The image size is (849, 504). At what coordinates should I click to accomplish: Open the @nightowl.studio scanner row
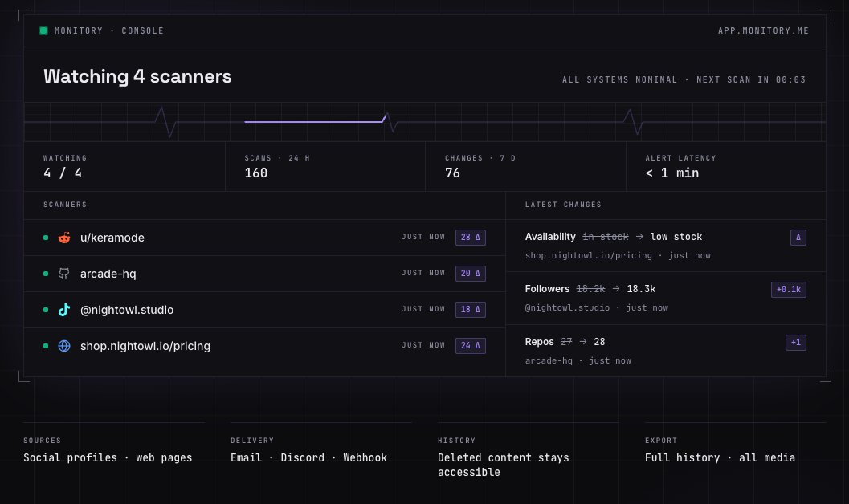(x=265, y=310)
